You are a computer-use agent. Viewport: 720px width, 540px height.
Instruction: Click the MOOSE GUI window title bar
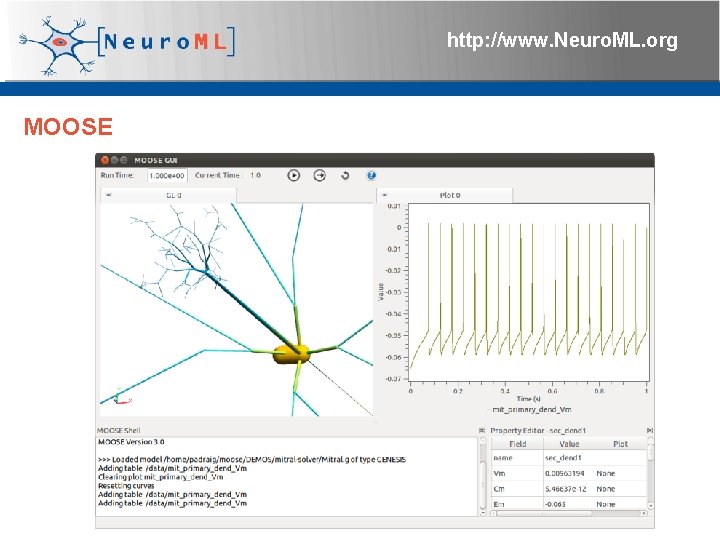[x=375, y=160]
